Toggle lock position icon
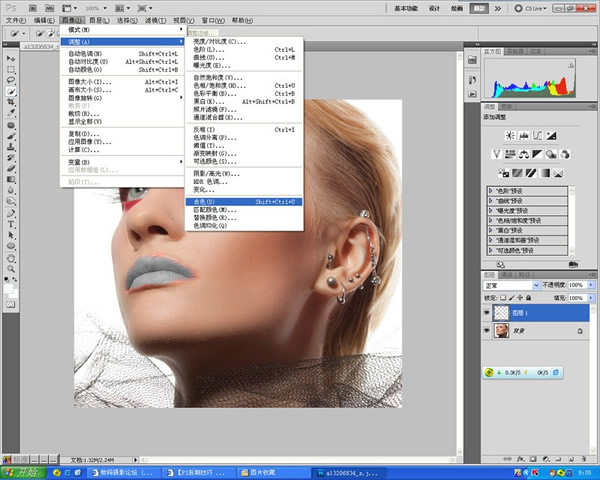Image resolution: width=600 pixels, height=480 pixels. pyautogui.click(x=520, y=297)
